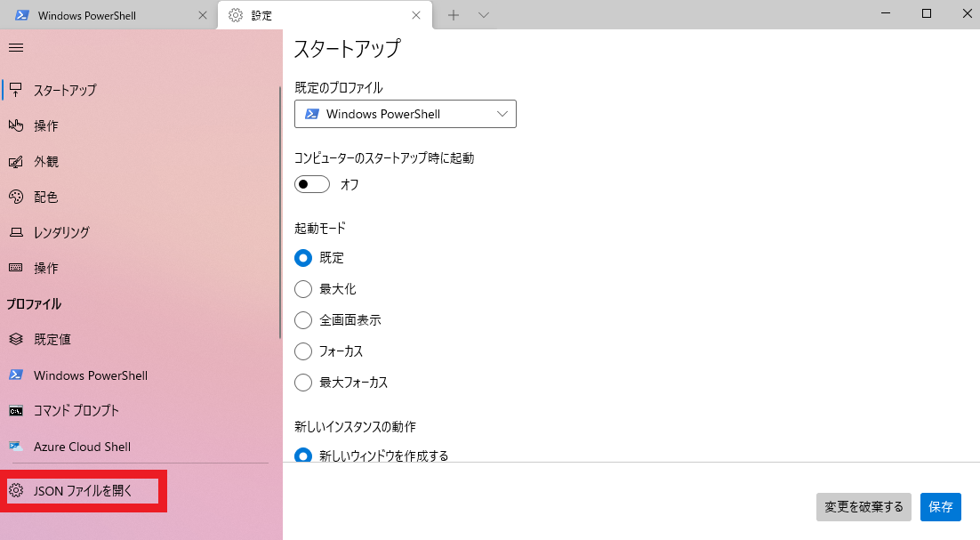Select the コマンド プロンプト profile icon
Viewport: 980px width, 540px height.
pyautogui.click(x=15, y=410)
